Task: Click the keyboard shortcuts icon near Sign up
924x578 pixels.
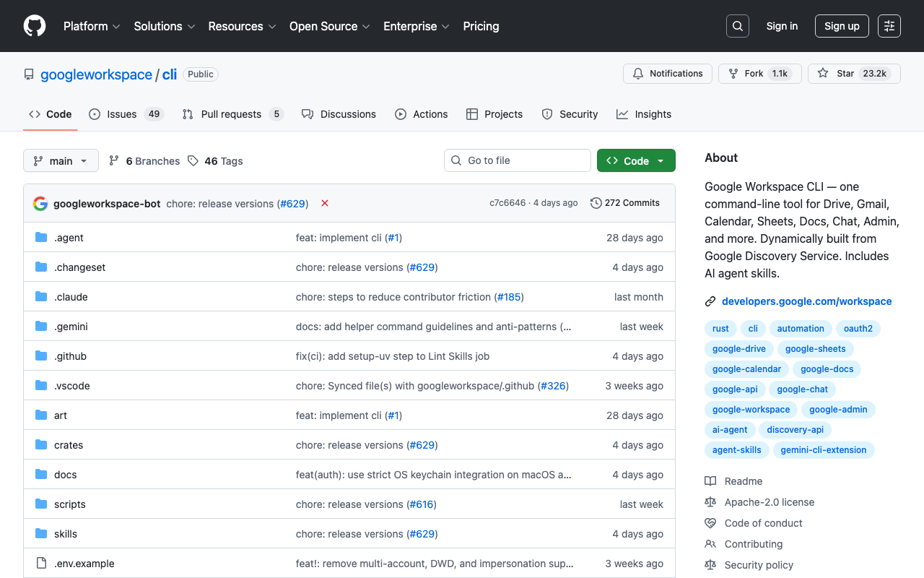Action: pyautogui.click(x=889, y=26)
